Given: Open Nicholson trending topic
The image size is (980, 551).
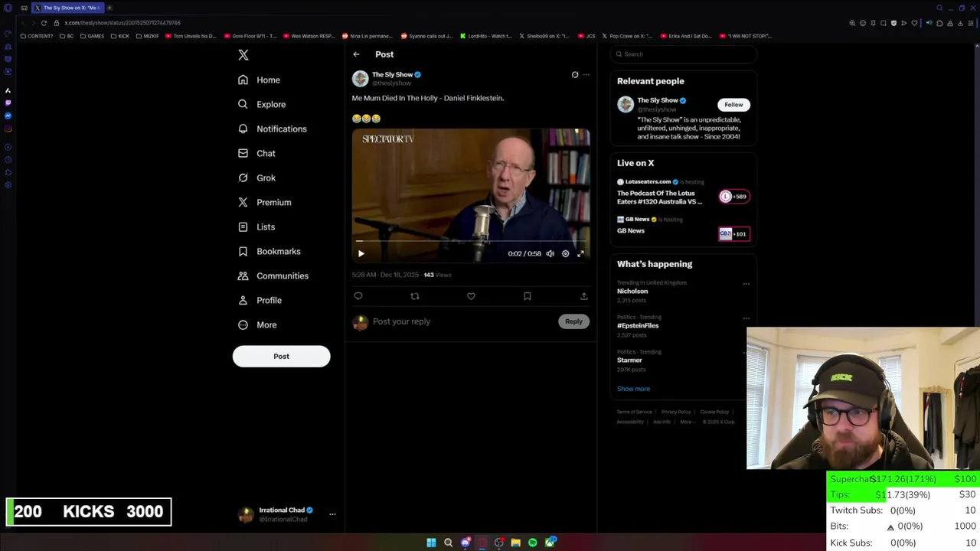Looking at the screenshot, I should point(632,291).
